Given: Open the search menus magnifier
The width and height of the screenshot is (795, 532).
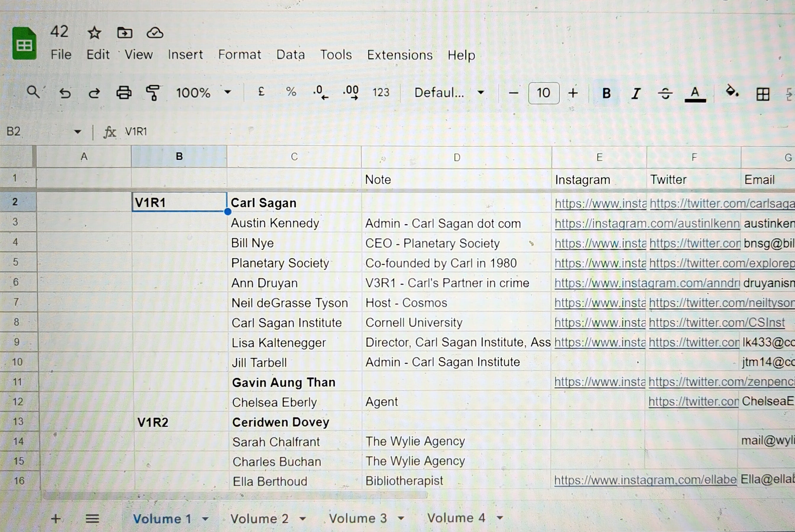Looking at the screenshot, I should point(33,92).
